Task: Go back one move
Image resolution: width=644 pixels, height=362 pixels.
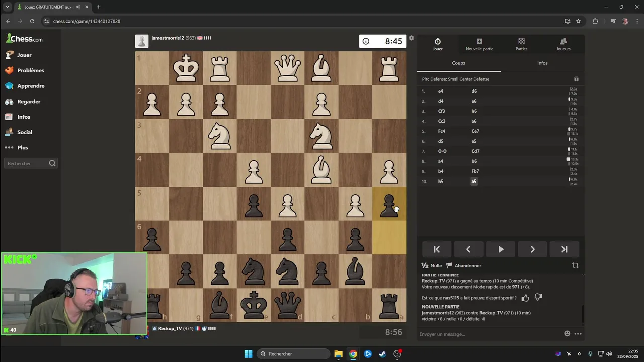Action: [x=468, y=249]
